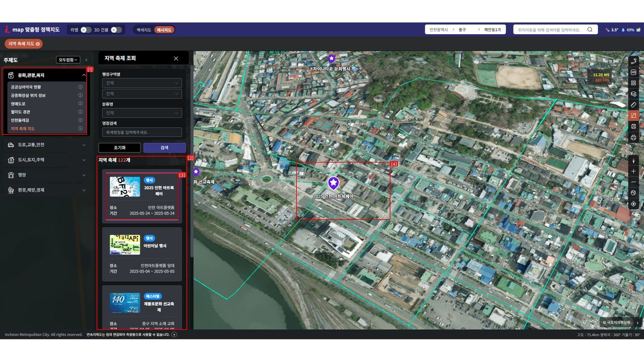Click the 축제명칭 name search field
The height and width of the screenshot is (362, 644).
[x=142, y=132]
